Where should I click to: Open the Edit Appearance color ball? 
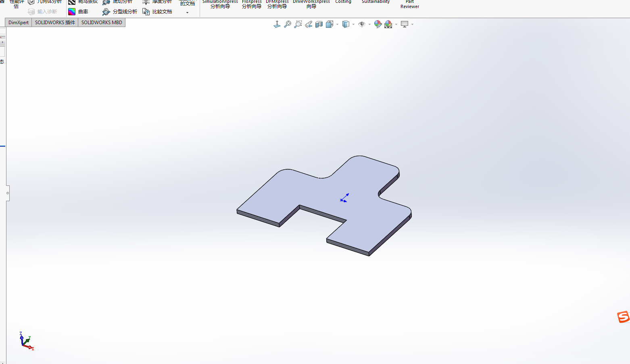[378, 25]
